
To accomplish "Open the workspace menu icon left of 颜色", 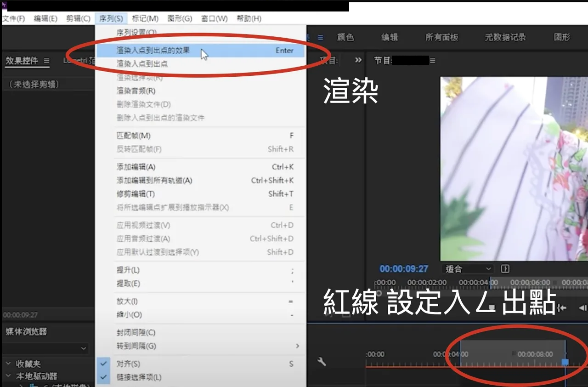I will pyautogui.click(x=320, y=37).
